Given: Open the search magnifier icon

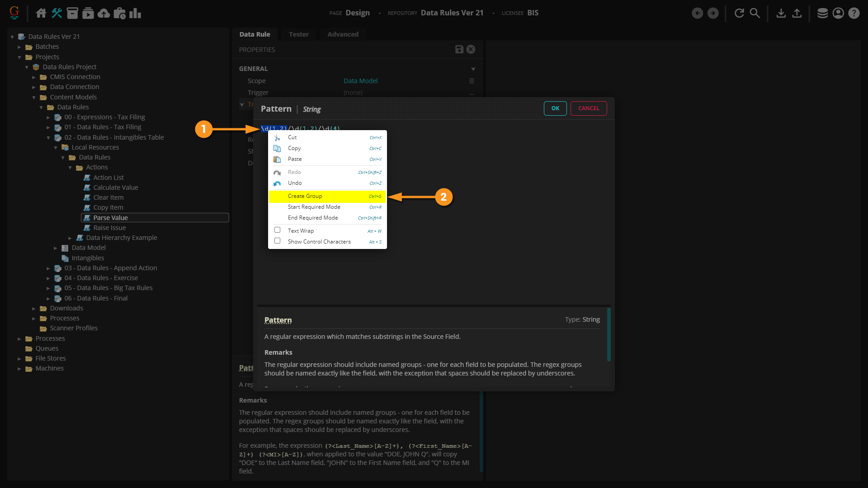Looking at the screenshot, I should (755, 13).
